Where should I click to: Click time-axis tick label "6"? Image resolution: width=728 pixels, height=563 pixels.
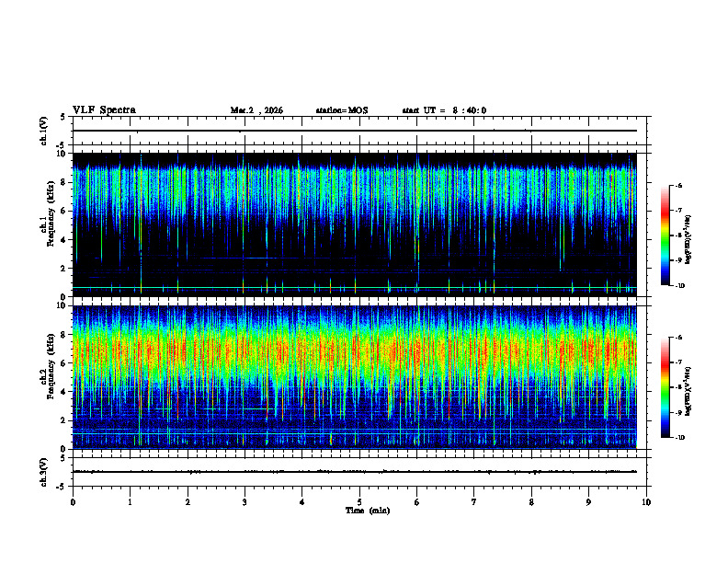[x=417, y=502]
